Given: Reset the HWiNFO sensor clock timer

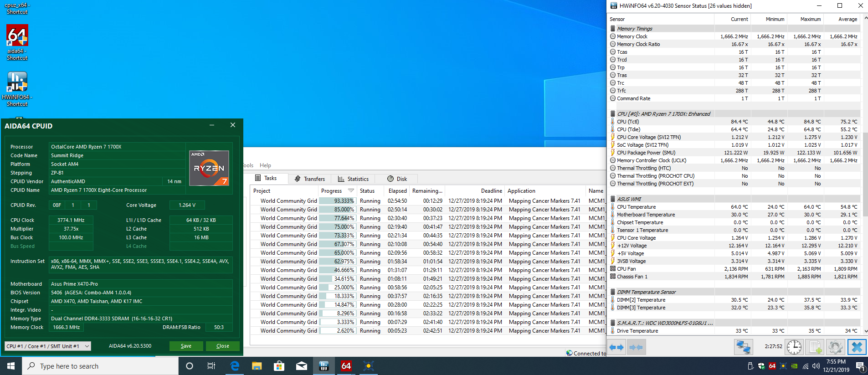Looking at the screenshot, I should (794, 347).
